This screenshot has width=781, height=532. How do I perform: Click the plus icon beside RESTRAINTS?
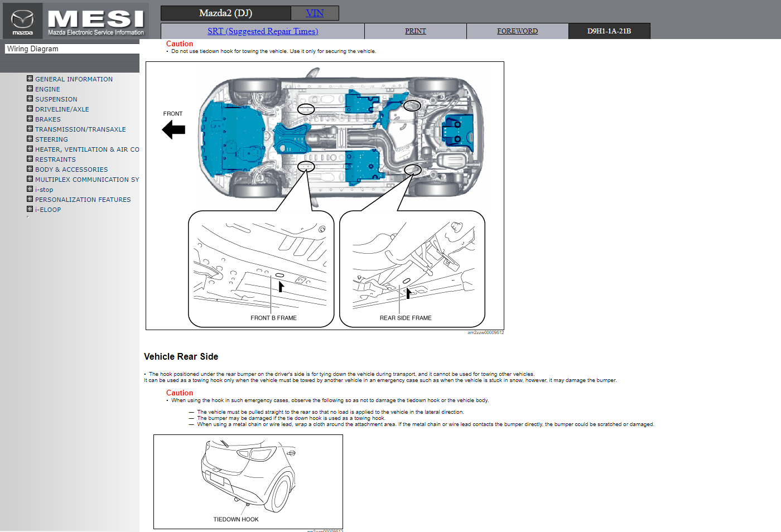point(30,159)
